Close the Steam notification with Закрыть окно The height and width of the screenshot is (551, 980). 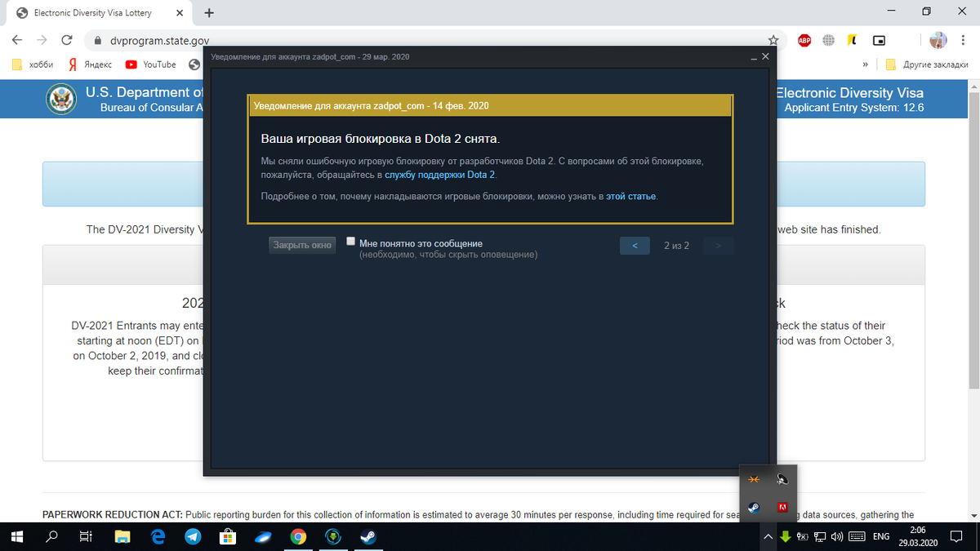pos(302,245)
